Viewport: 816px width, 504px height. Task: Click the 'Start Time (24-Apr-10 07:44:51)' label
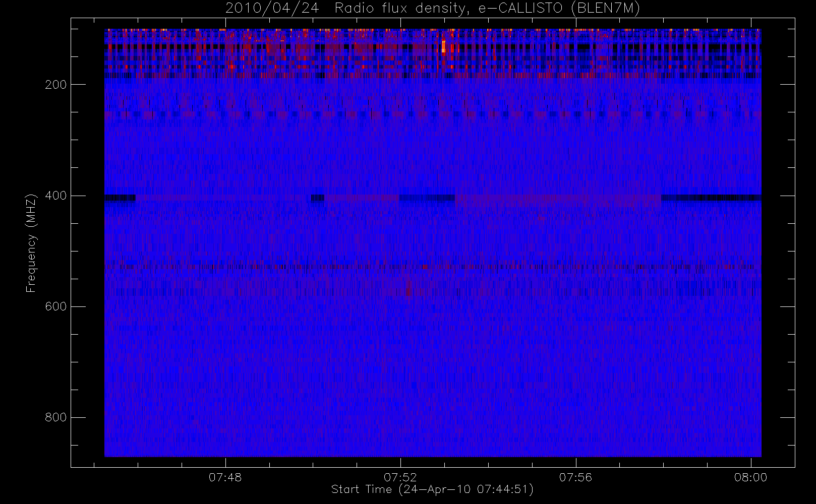[432, 489]
